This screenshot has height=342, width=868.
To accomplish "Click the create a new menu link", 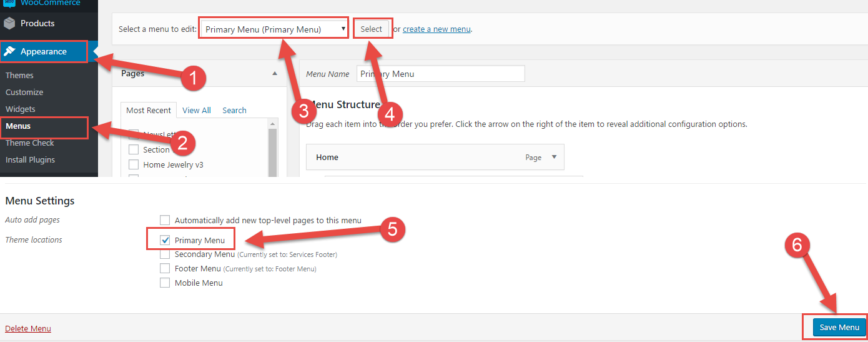I will (436, 29).
